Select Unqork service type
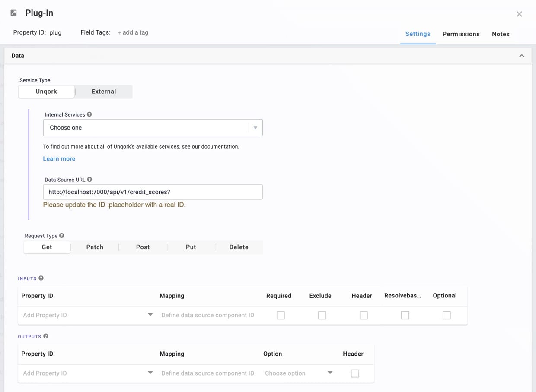536x392 pixels. [46, 92]
